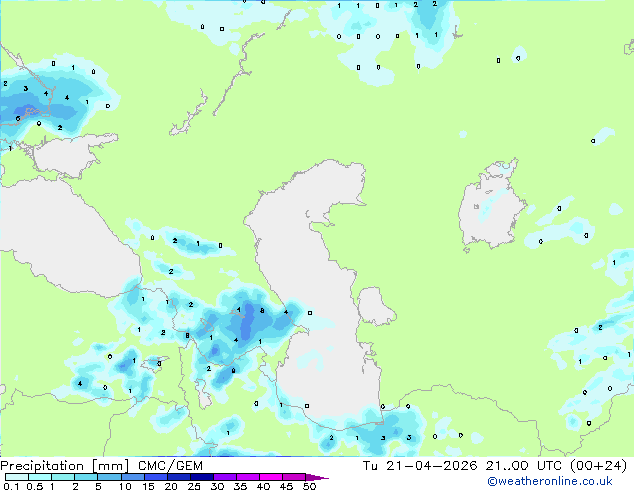Click the "25" legend scale label
The image size is (634, 490).
[194, 486]
